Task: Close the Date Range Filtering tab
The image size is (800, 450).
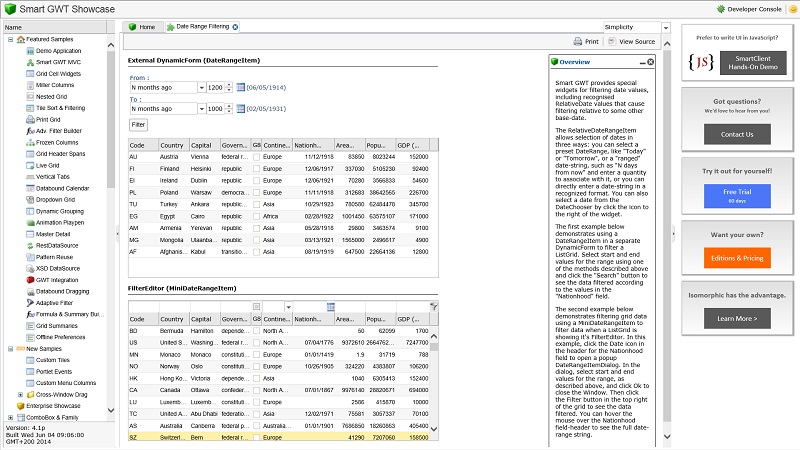Action: click(236, 27)
